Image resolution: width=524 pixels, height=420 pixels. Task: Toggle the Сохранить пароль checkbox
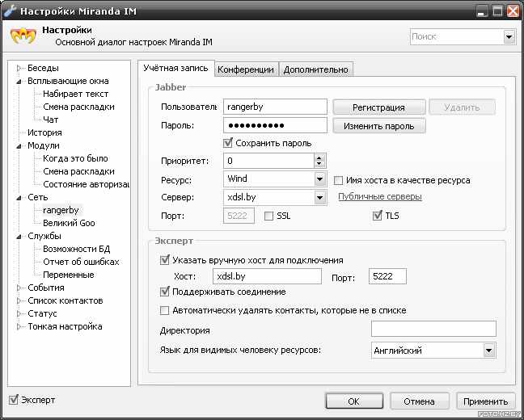(228, 143)
